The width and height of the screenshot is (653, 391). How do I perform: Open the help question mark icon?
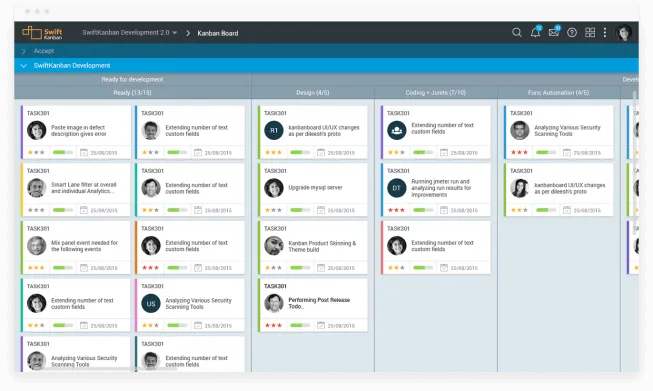[x=572, y=32]
